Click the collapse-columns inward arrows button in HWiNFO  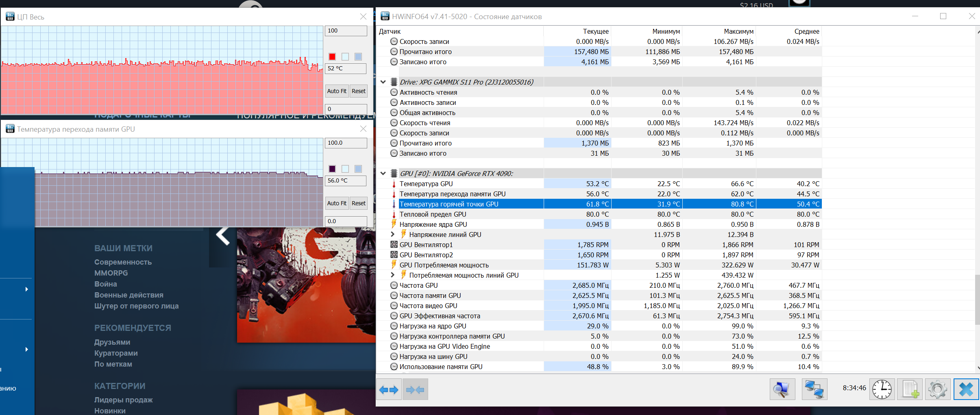[415, 389]
